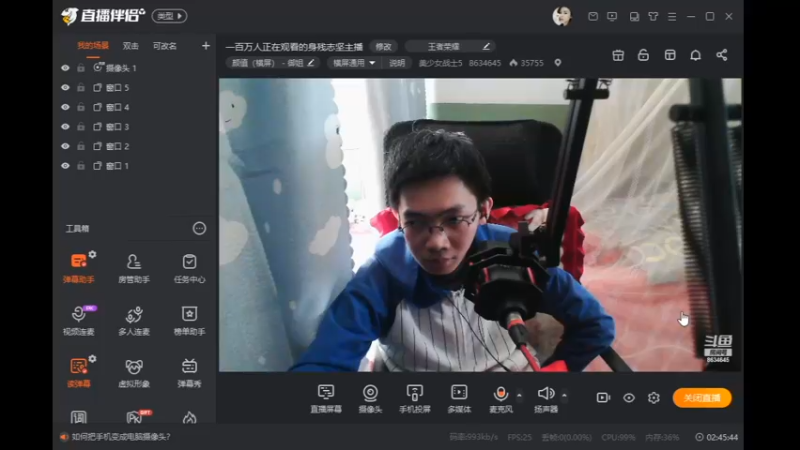Open stream settings gear in bottom bar
Image resolution: width=800 pixels, height=450 pixels.
tap(654, 397)
